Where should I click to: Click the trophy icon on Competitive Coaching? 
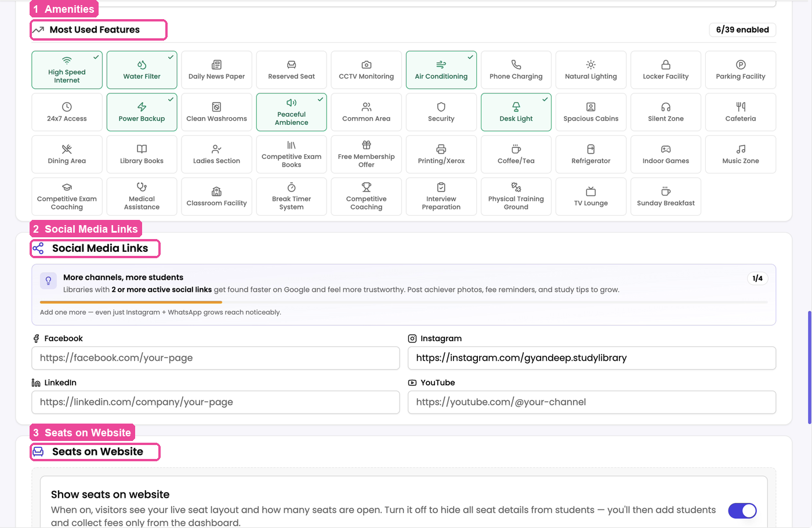pyautogui.click(x=367, y=187)
